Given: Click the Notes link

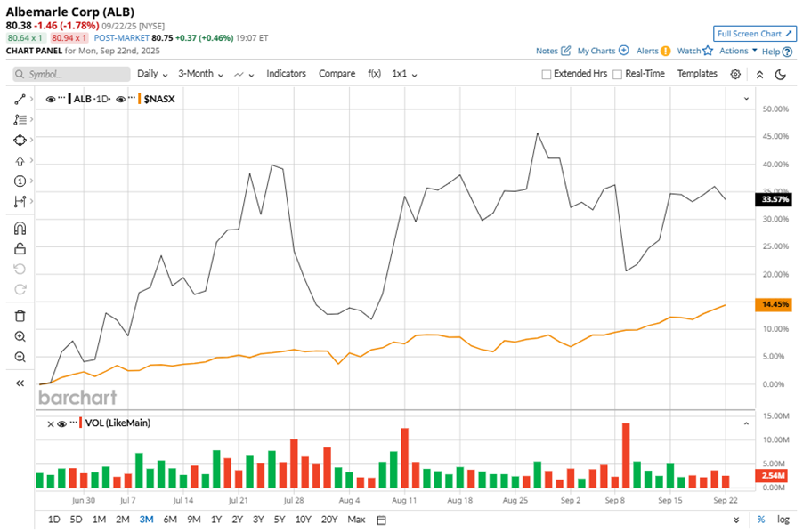Looking at the screenshot, I should [x=547, y=51].
